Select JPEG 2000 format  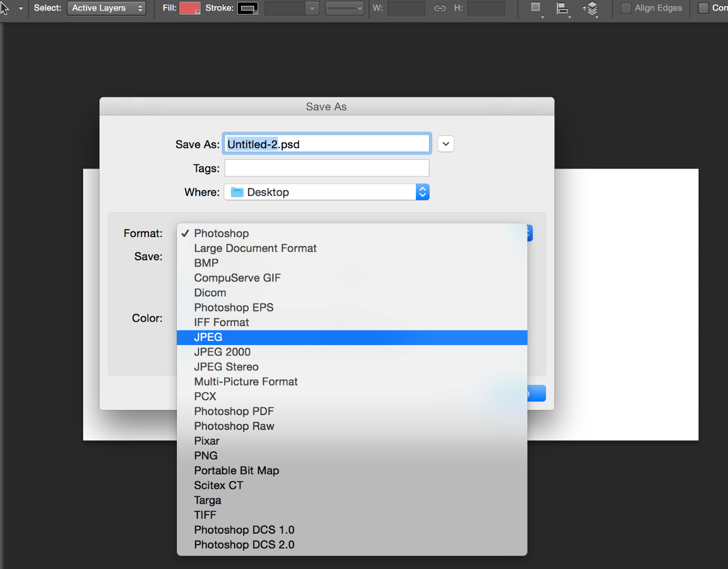tap(352, 352)
